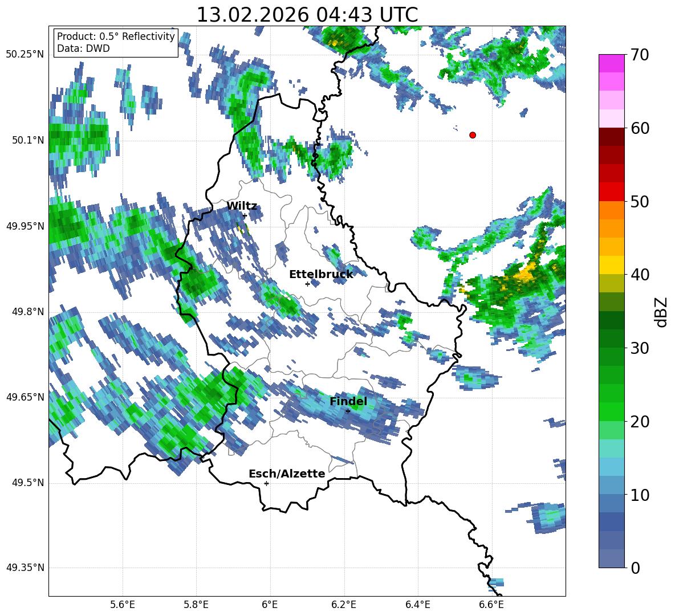Click the title 13.02.2026 04:43 UTC
The image size is (675, 616).
click(307, 15)
